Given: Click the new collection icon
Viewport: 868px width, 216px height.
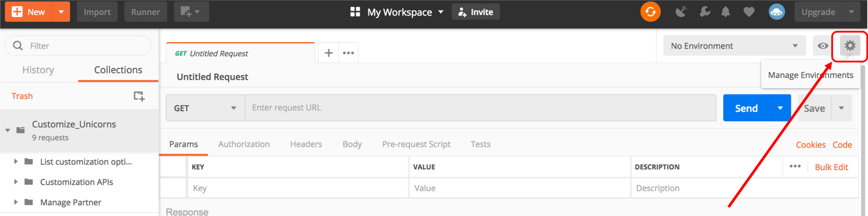Looking at the screenshot, I should (139, 96).
